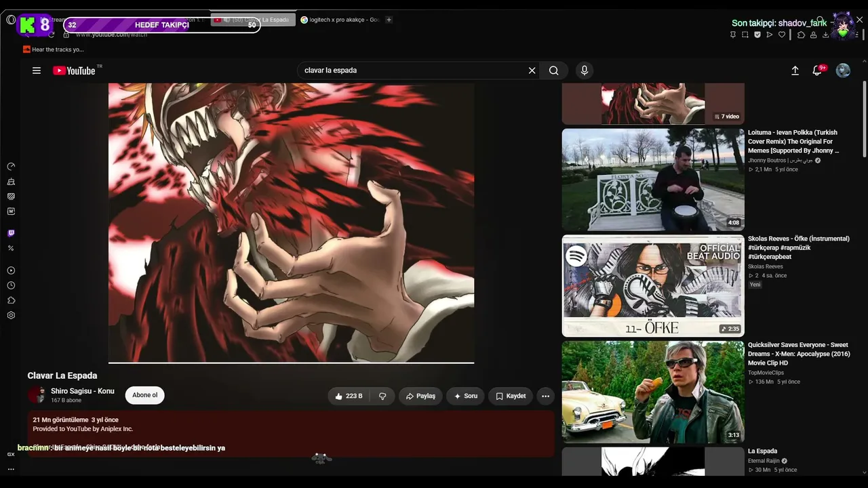Bookmark the page with the heart icon
This screenshot has height=488, width=868.
pos(782,35)
